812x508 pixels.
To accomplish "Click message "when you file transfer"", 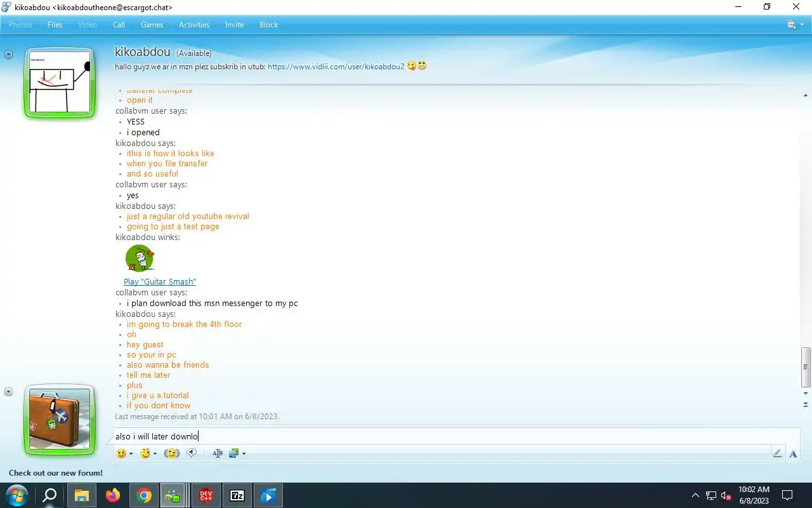I will click(x=167, y=163).
